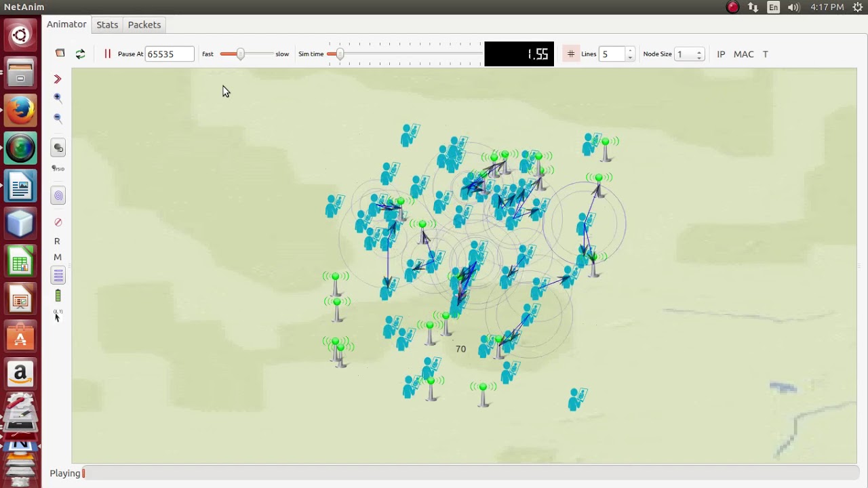Toggle node ID display button
The height and width of the screenshot is (488, 868).
click(58, 148)
